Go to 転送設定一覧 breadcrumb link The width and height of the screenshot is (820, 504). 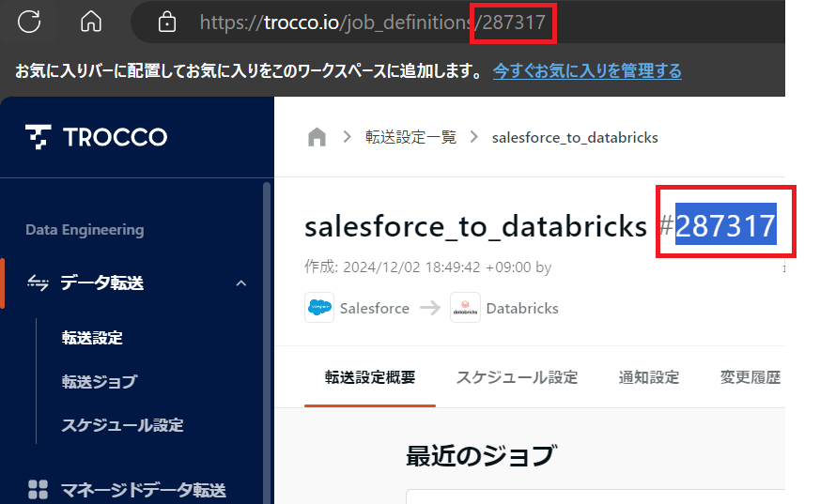410,137
